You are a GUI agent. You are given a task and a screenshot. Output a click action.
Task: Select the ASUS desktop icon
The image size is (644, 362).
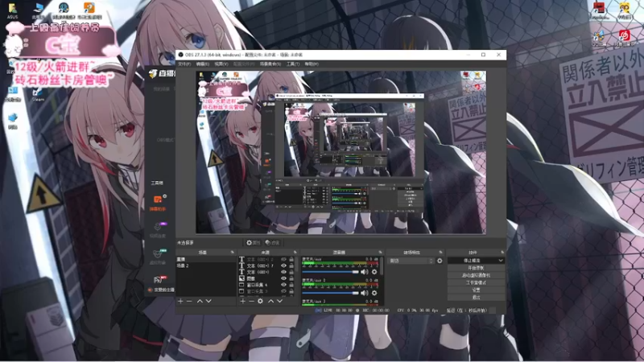tap(12, 10)
